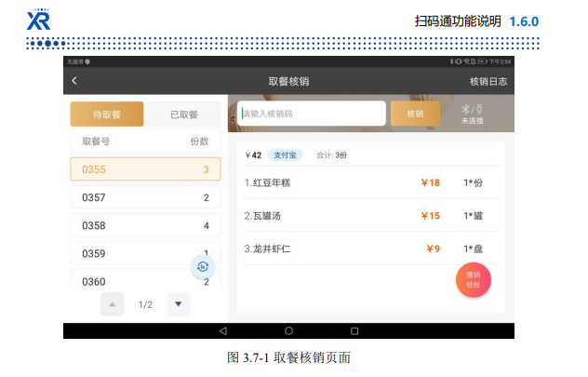Click the 合计: 3份 summary text

(331, 155)
